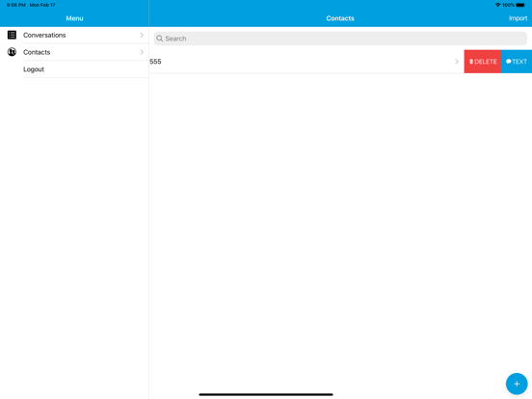Send a text to the 555 contact

coord(517,62)
